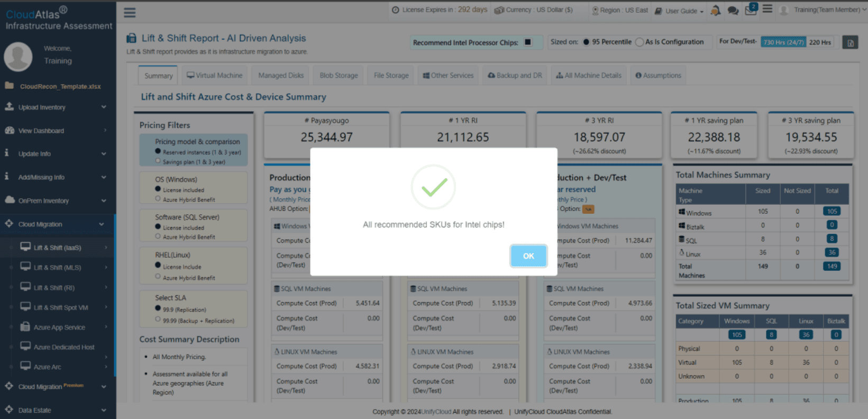
Task: Click the View Dashboard gauge icon
Action: pos(10,130)
